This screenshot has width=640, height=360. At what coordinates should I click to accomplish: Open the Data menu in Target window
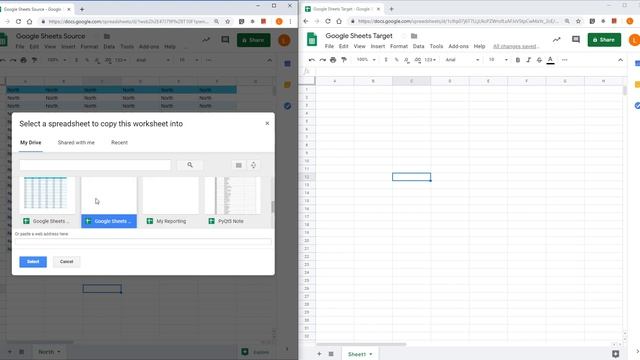point(418,47)
